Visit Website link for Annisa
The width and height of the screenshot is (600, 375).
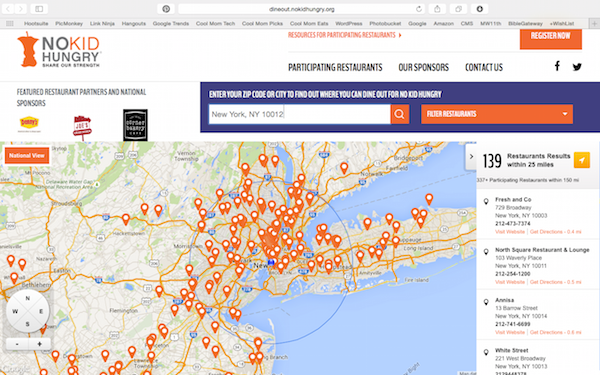(x=510, y=332)
